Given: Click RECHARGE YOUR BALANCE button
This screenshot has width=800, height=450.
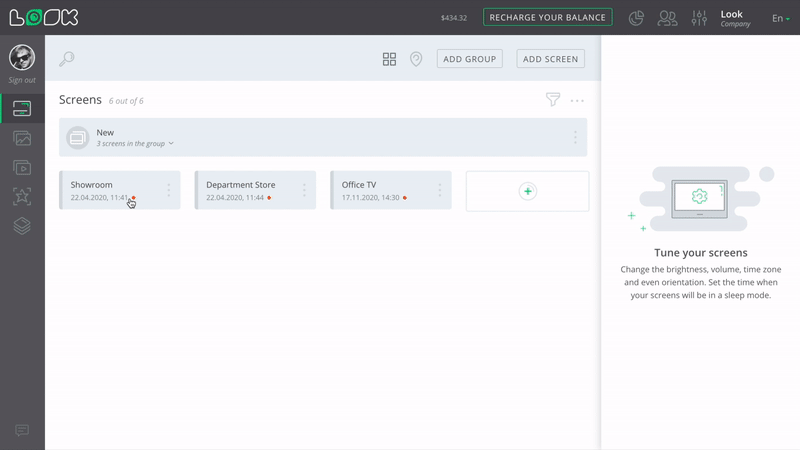Looking at the screenshot, I should pos(547,17).
